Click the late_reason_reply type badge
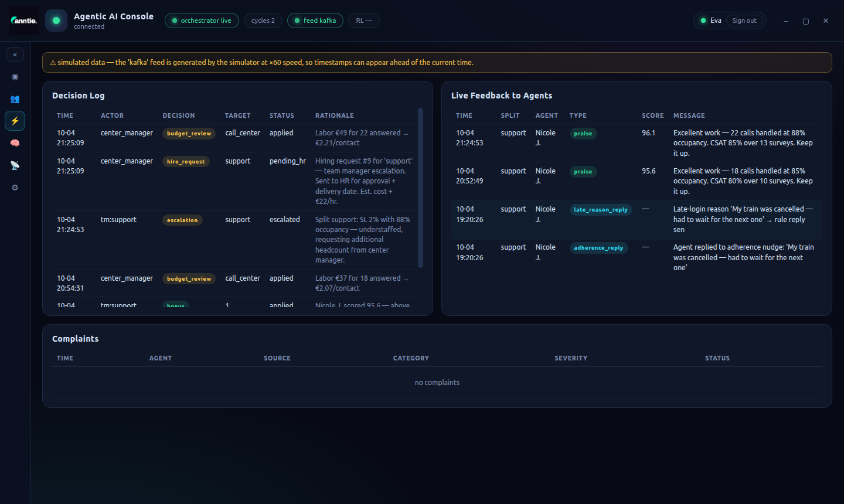Image resolution: width=844 pixels, height=504 pixels. click(x=601, y=210)
